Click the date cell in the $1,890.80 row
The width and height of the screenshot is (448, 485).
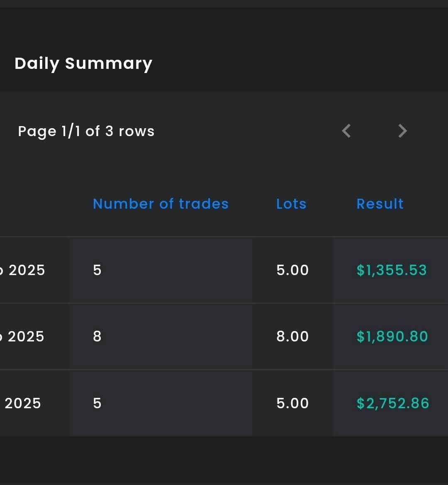pos(25,336)
